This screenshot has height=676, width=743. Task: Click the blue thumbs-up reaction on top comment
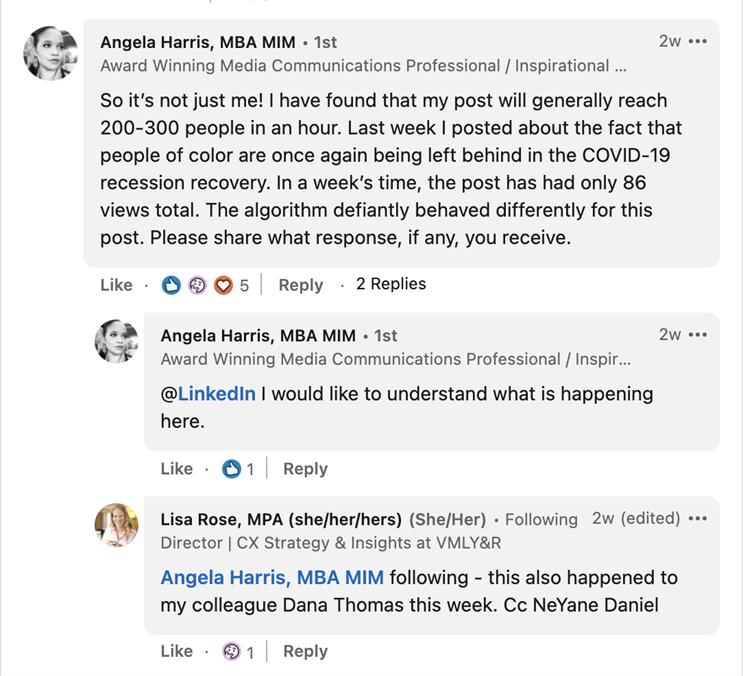tap(171, 285)
